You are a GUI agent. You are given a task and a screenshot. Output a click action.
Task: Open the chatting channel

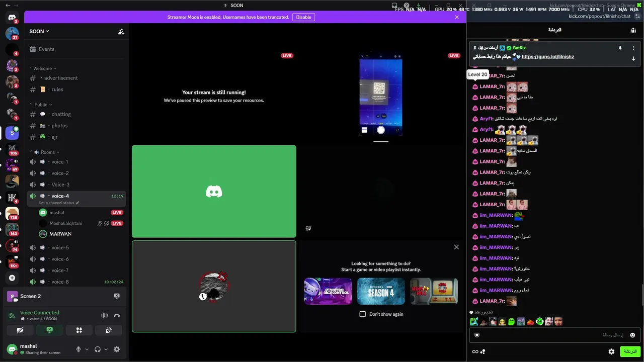(x=76, y=114)
